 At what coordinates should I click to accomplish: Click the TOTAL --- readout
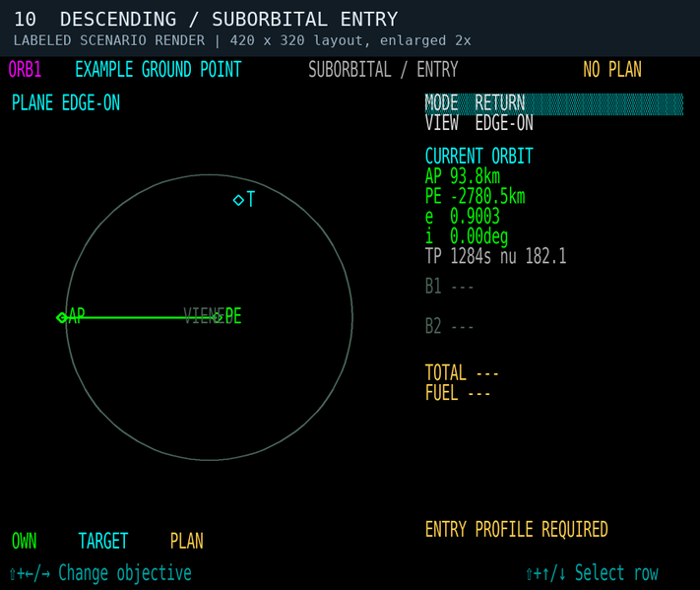click(x=462, y=373)
